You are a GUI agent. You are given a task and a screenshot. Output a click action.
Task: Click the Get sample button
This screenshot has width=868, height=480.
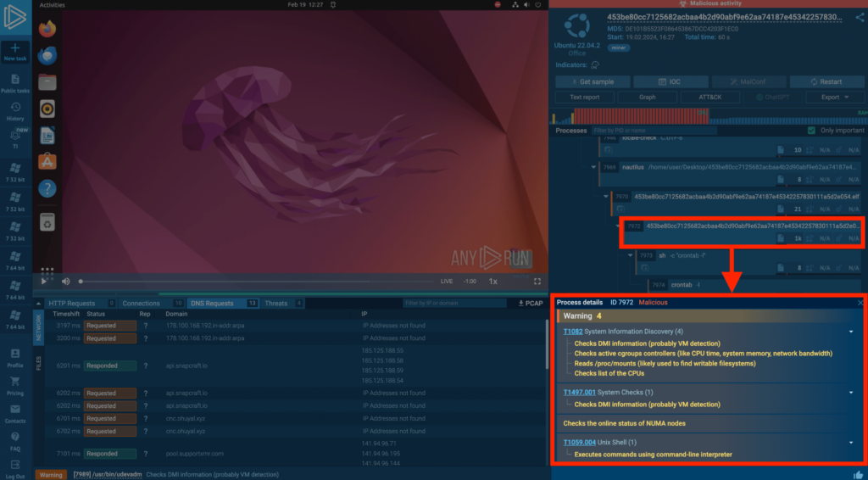[593, 82]
